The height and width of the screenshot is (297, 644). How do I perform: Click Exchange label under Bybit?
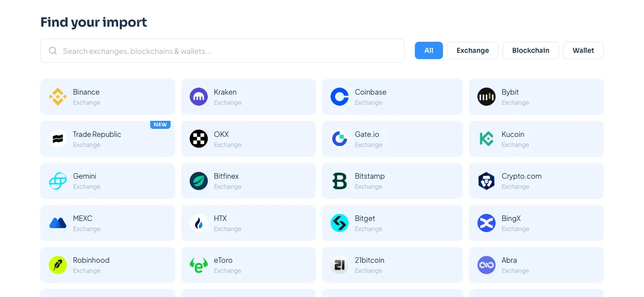tap(515, 103)
